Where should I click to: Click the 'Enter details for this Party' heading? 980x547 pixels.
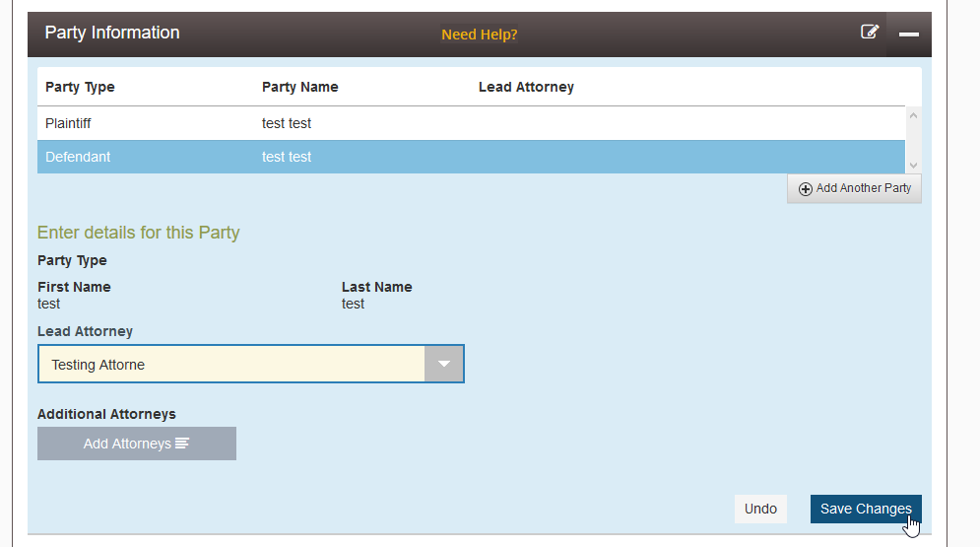(x=139, y=233)
